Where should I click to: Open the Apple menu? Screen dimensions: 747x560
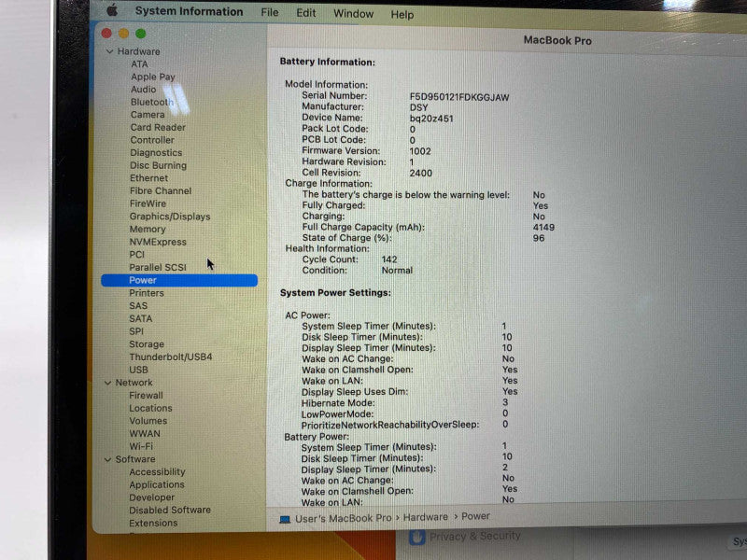click(112, 10)
